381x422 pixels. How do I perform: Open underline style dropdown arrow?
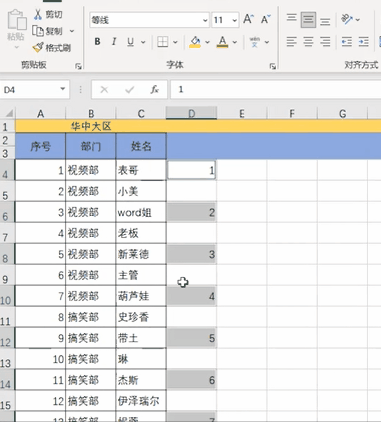143,42
